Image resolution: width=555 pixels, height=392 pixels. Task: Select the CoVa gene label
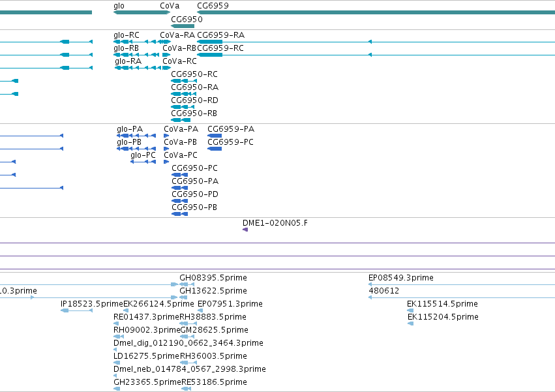[170, 6]
